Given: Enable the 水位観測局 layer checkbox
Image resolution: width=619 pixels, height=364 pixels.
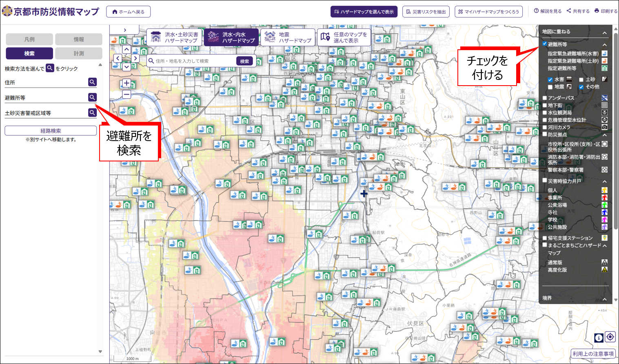Looking at the screenshot, I should click(x=544, y=113).
